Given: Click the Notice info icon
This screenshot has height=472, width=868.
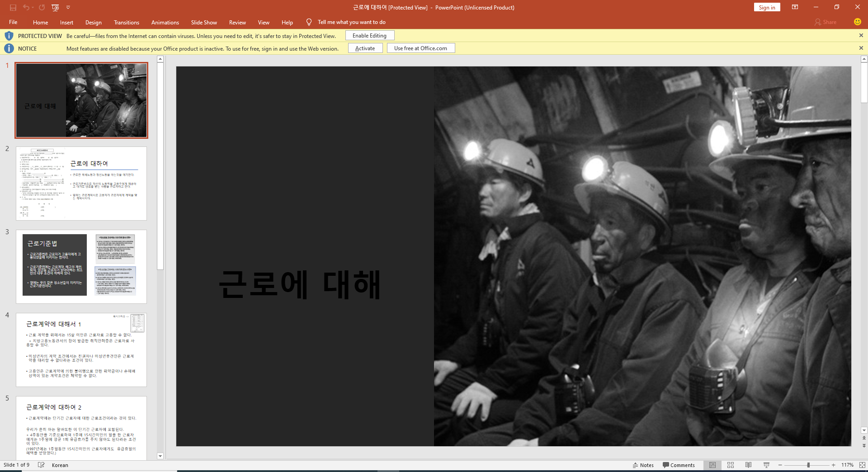Looking at the screenshot, I should tap(9, 48).
